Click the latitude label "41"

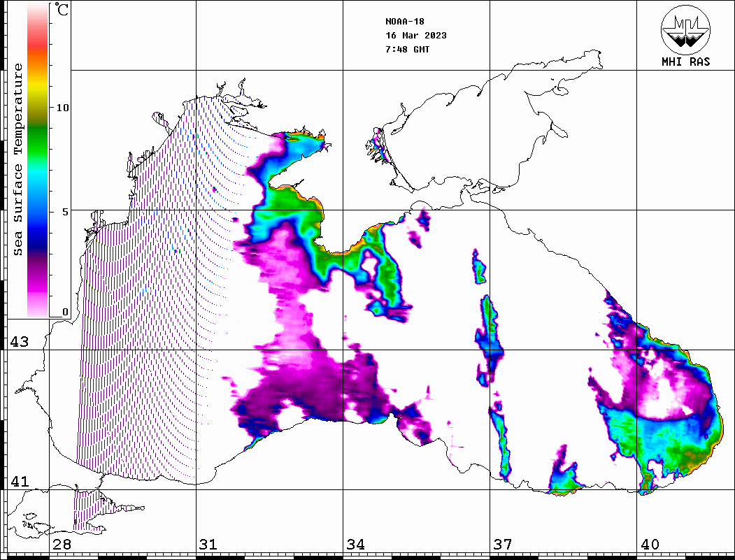[x=20, y=481]
